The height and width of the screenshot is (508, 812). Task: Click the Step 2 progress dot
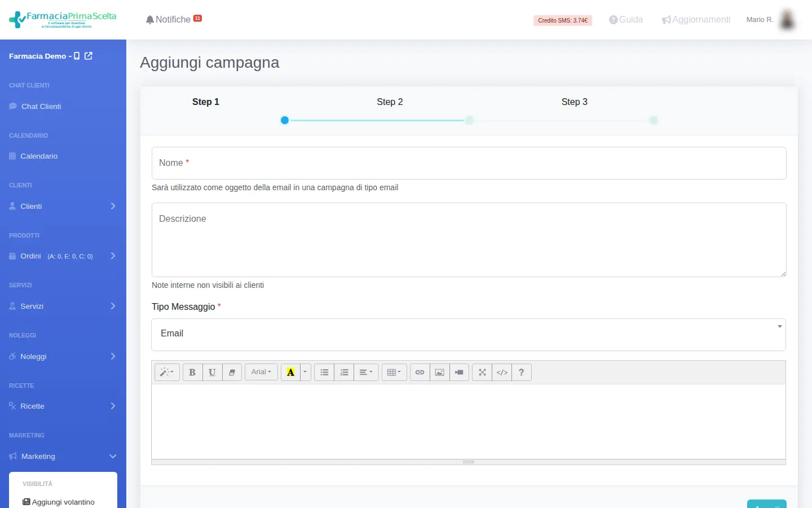(469, 120)
